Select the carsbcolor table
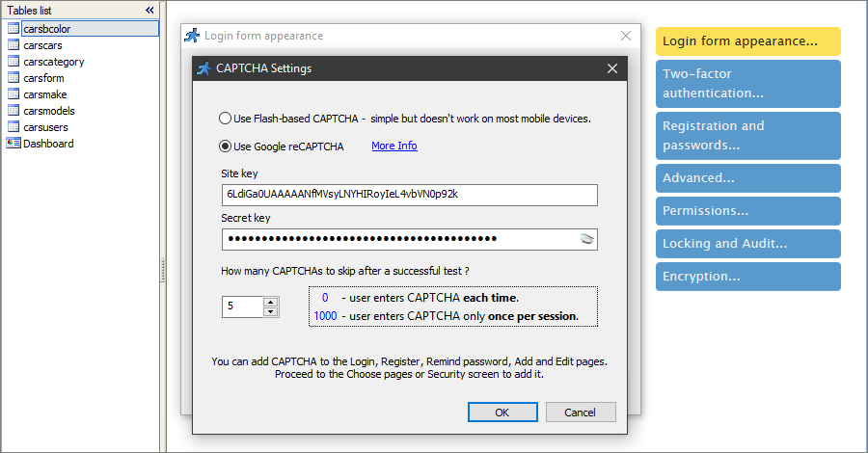The height and width of the screenshot is (453, 868). [x=91, y=29]
